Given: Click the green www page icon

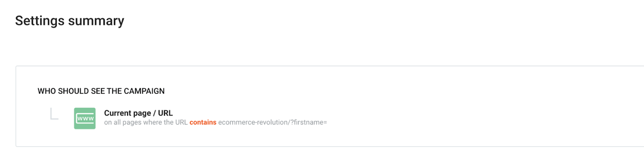Looking at the screenshot, I should [x=85, y=118].
